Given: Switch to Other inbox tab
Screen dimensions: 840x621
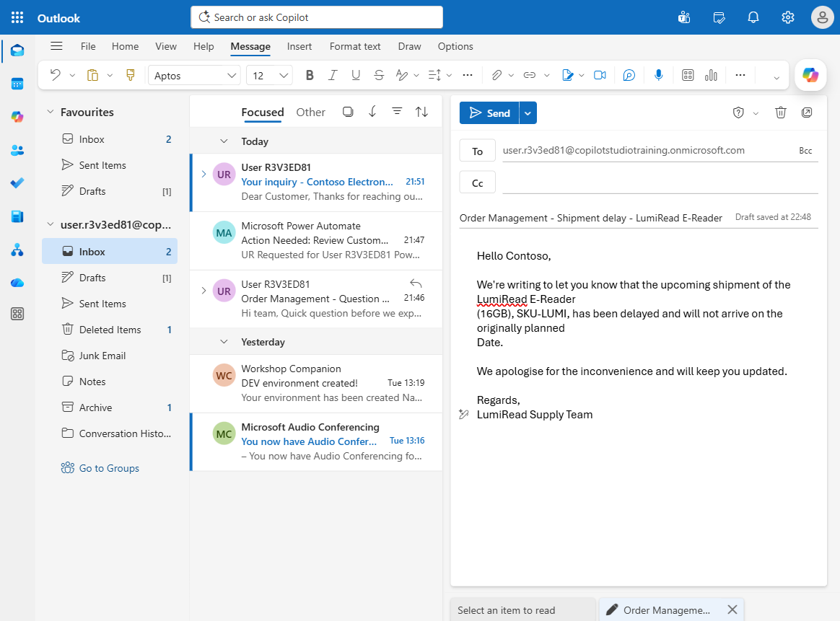Looking at the screenshot, I should click(311, 113).
